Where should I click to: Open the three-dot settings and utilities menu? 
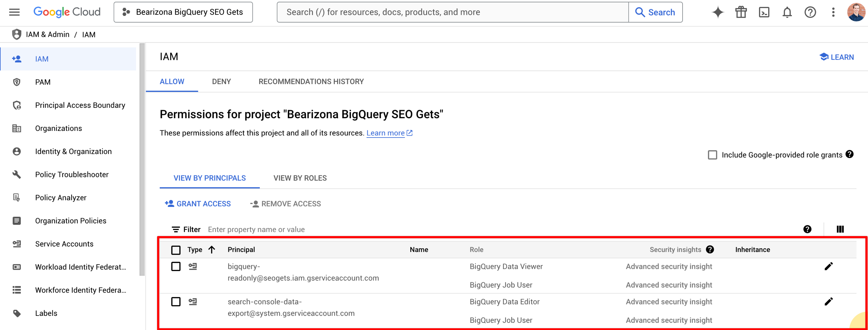tap(833, 12)
